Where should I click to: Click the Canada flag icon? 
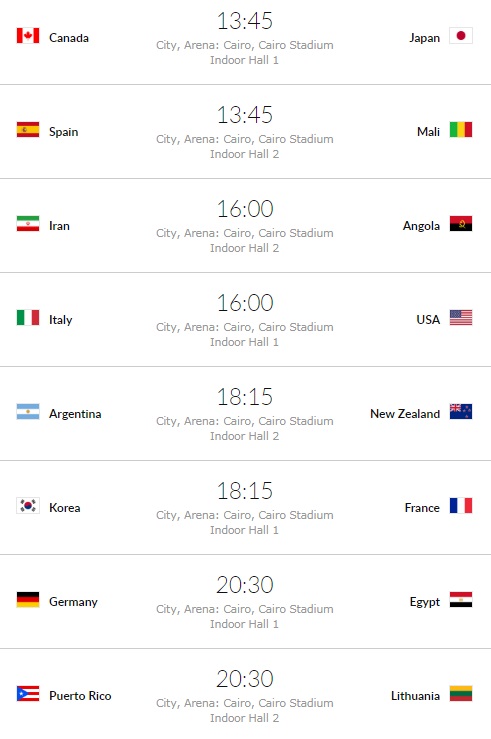tap(28, 35)
